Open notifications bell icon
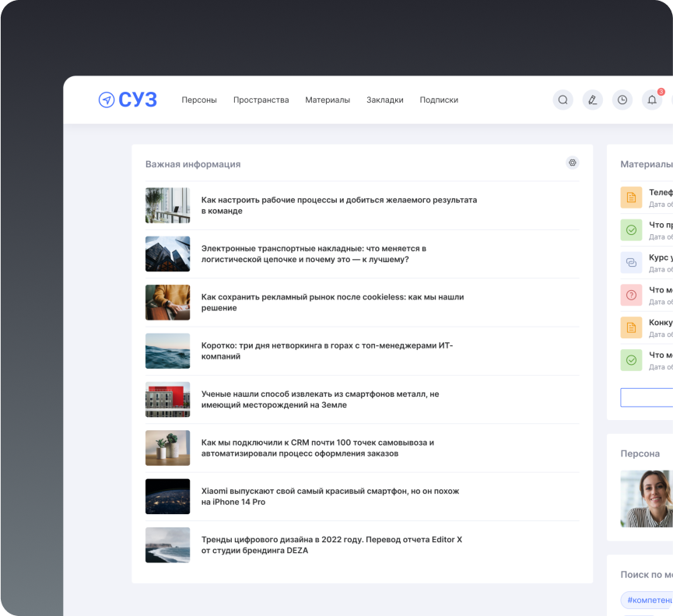 651,100
